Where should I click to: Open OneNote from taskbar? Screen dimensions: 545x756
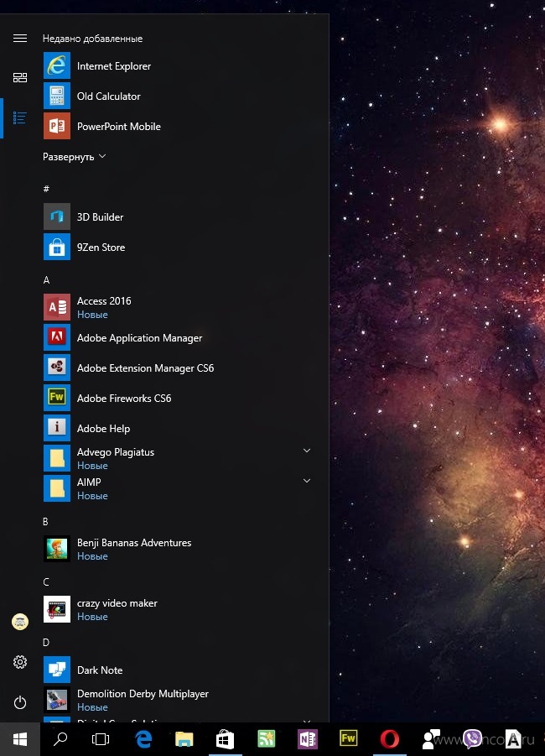(308, 738)
